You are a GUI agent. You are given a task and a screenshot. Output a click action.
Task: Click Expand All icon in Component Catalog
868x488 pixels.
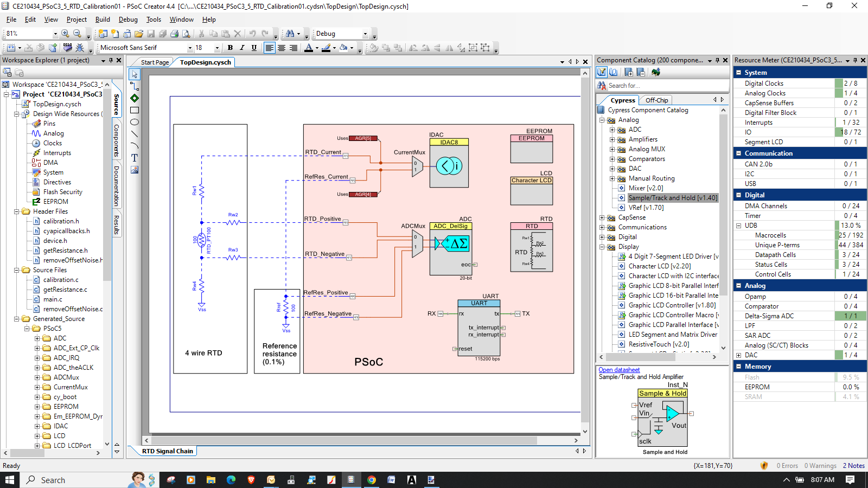coord(629,72)
